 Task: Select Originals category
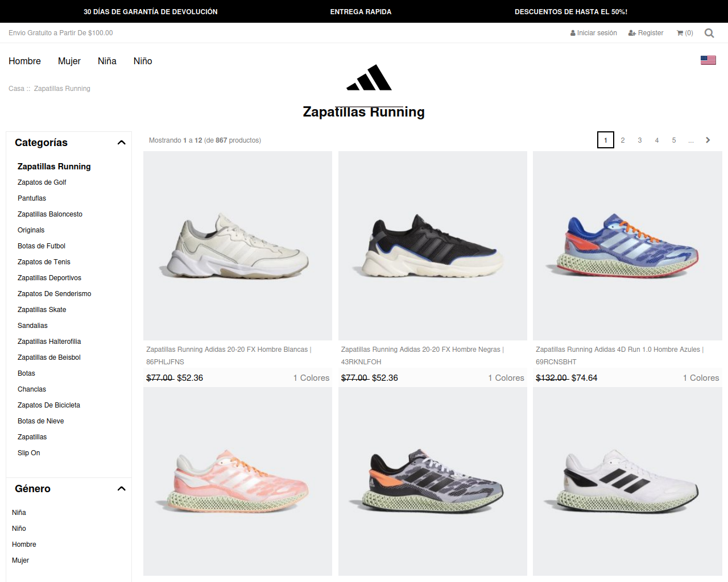[31, 230]
